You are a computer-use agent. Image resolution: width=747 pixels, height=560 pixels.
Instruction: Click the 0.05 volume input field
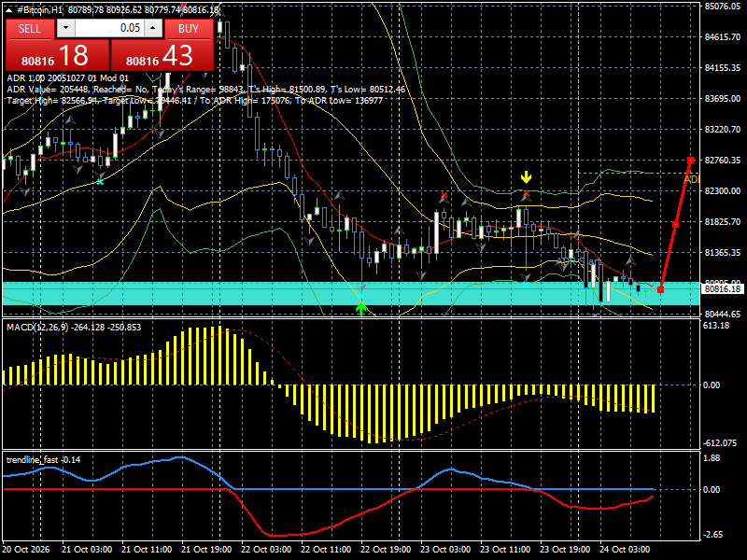[109, 28]
